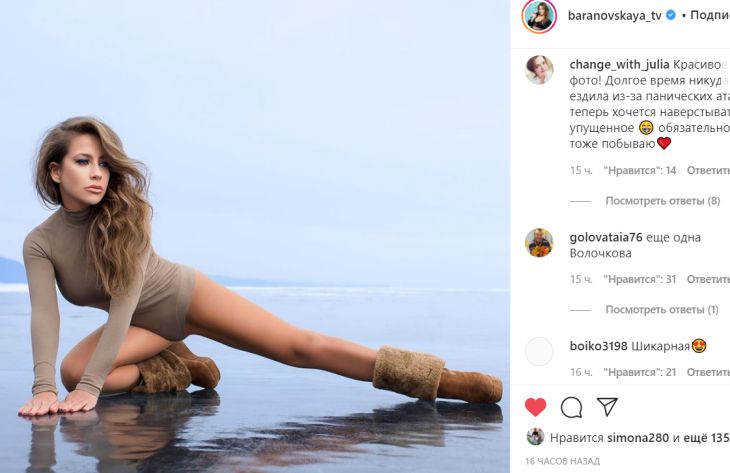Image resolution: width=730 pixels, height=473 pixels.
Task: Share post via paper plane icon
Action: [606, 407]
